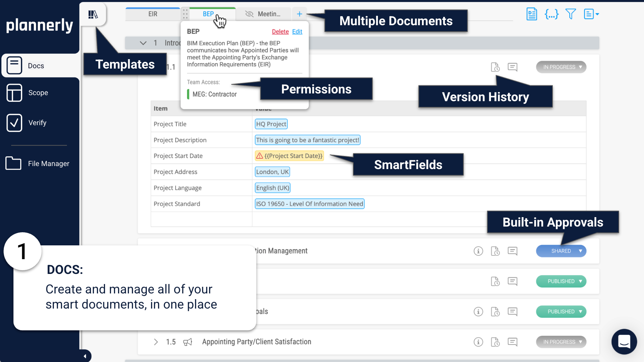Select the Project Language row label

[x=178, y=188]
